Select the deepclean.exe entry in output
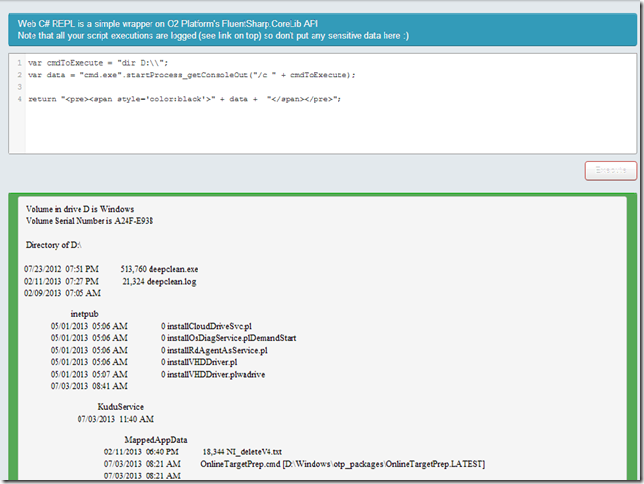The image size is (644, 484). tap(172, 269)
